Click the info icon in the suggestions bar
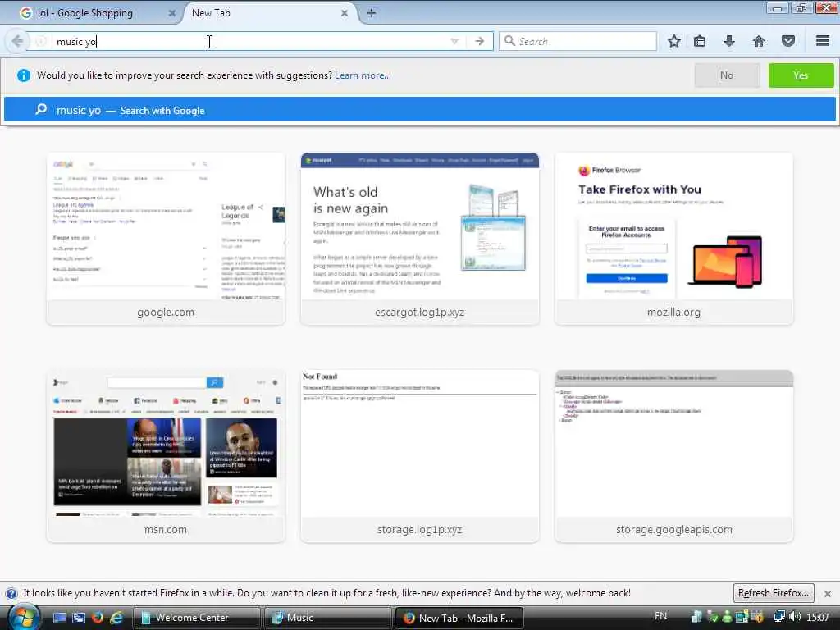Viewport: 840px width, 630px height. [x=24, y=75]
